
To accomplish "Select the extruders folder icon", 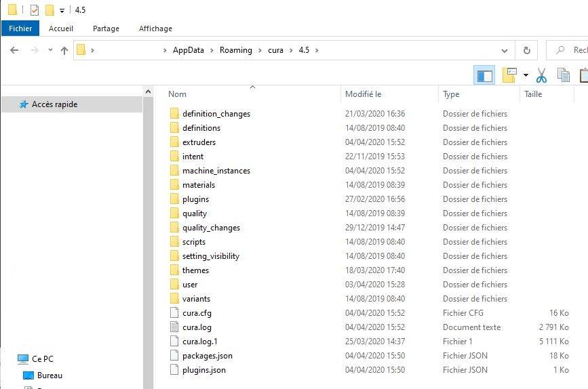I will tap(174, 142).
